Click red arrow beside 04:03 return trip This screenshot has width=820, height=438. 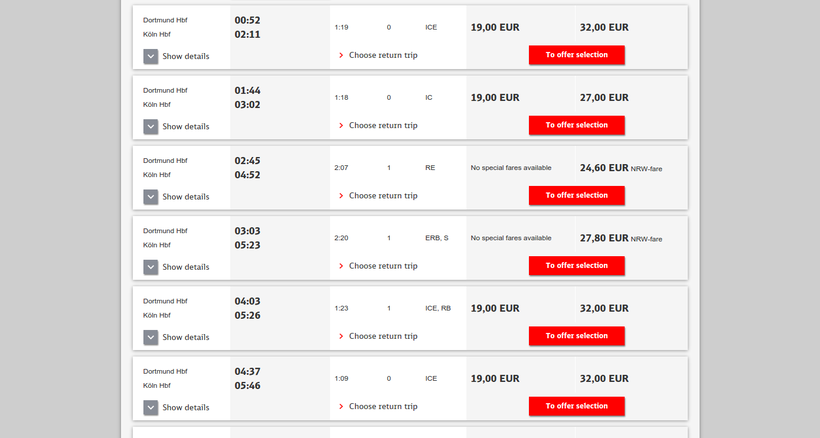click(341, 336)
